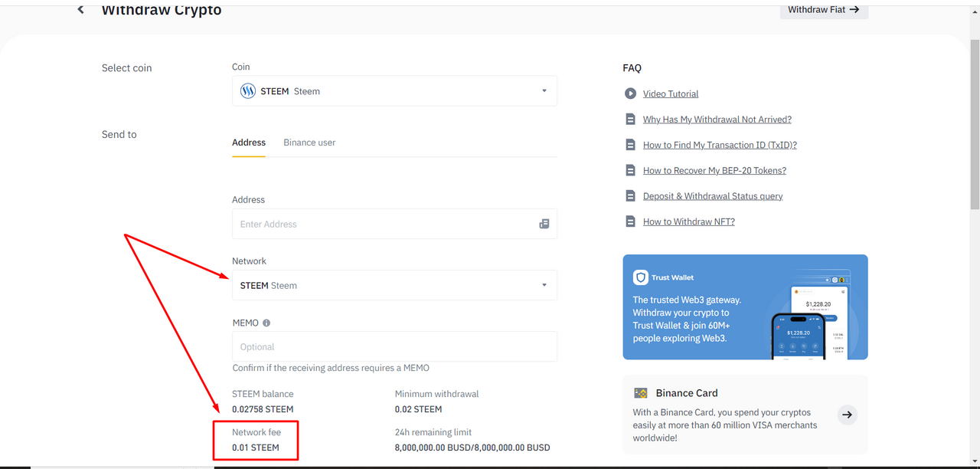The width and height of the screenshot is (980, 469).
Task: Click the play icon beside Video Tutorial
Action: click(x=630, y=93)
